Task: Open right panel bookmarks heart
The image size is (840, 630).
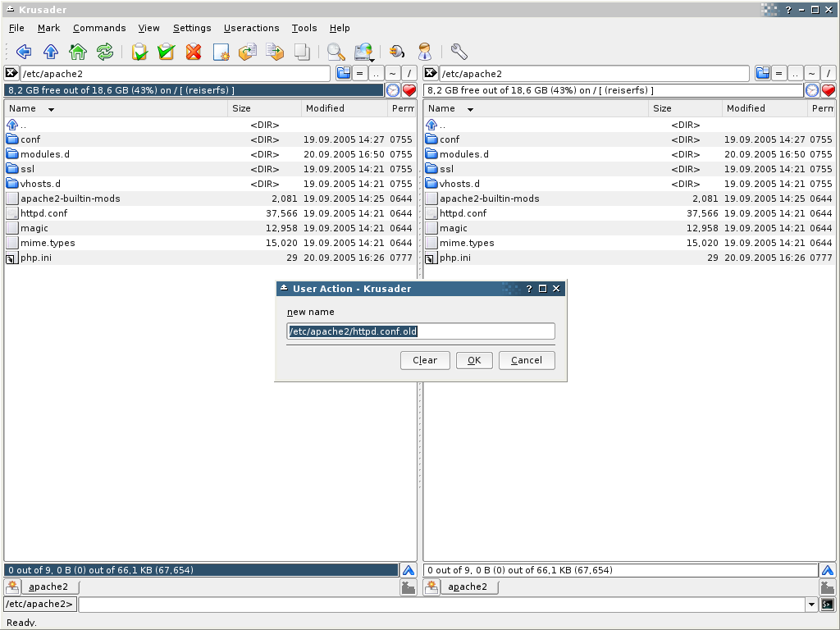Action: (x=829, y=90)
